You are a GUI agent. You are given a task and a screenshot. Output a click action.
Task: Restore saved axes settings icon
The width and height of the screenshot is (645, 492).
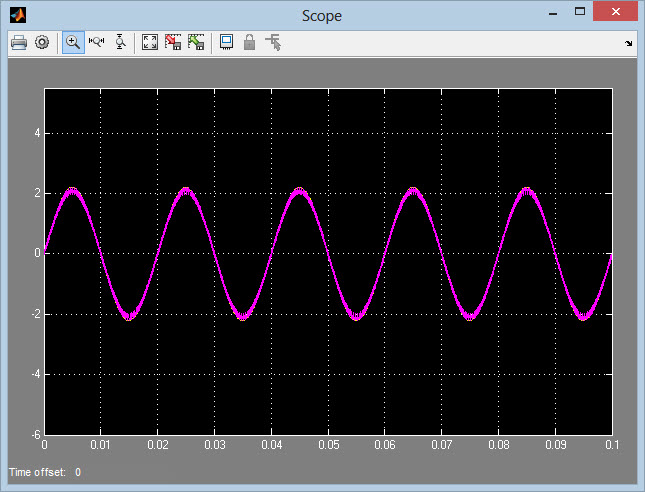[196, 42]
